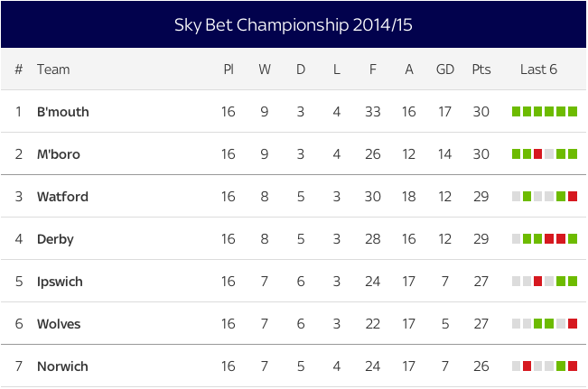Click B'mouth's last green form square

tap(573, 112)
